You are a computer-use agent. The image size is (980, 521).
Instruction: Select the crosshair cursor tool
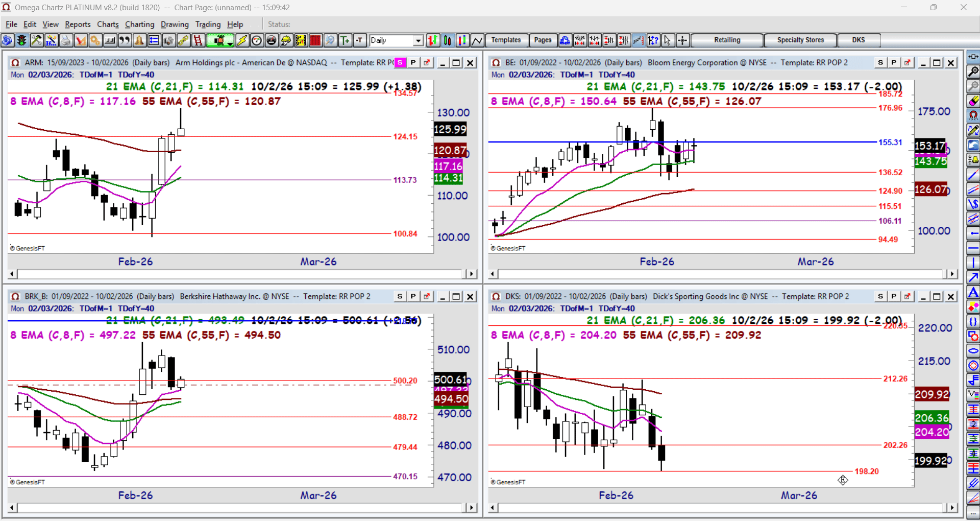pos(682,40)
